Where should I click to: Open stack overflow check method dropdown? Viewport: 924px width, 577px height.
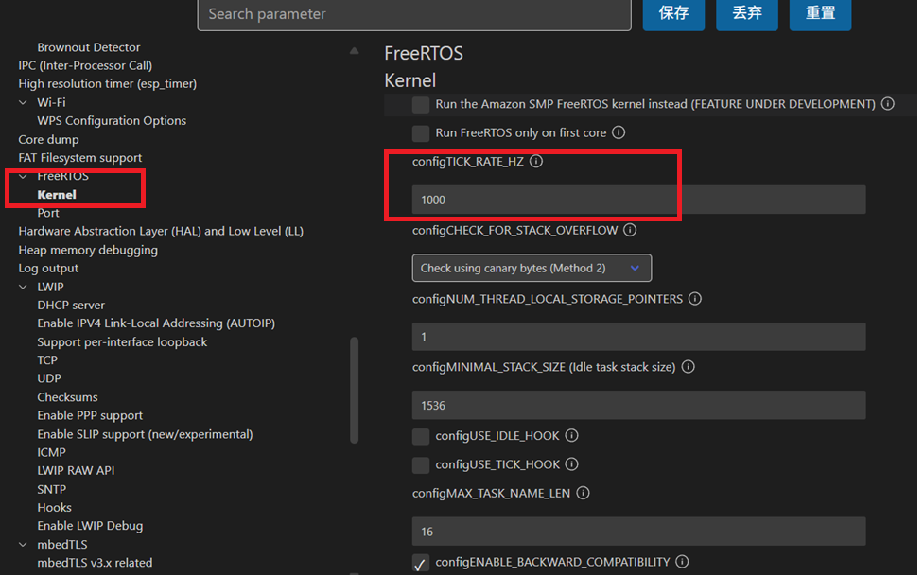pyautogui.click(x=532, y=269)
